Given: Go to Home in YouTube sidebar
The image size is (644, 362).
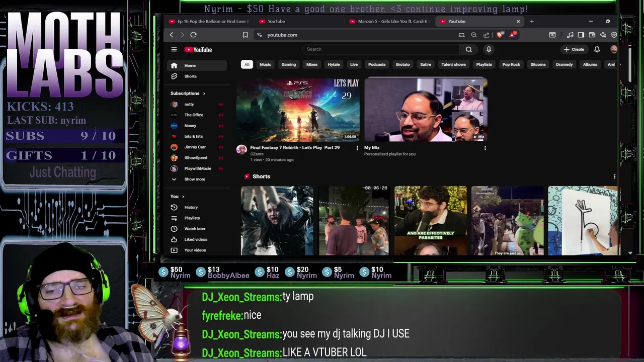Looking at the screenshot, I should point(197,65).
